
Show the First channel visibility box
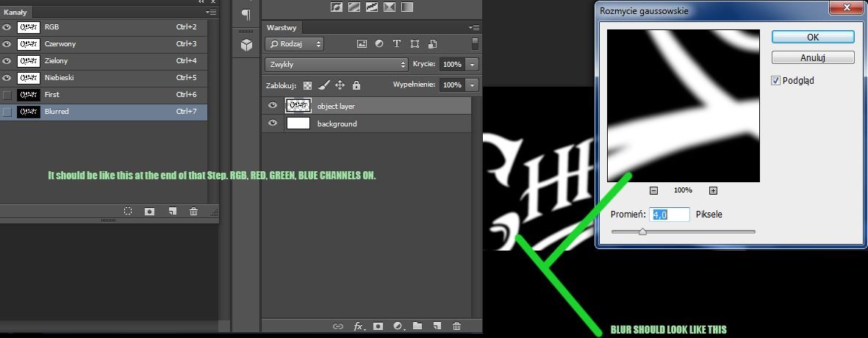pyautogui.click(x=7, y=95)
